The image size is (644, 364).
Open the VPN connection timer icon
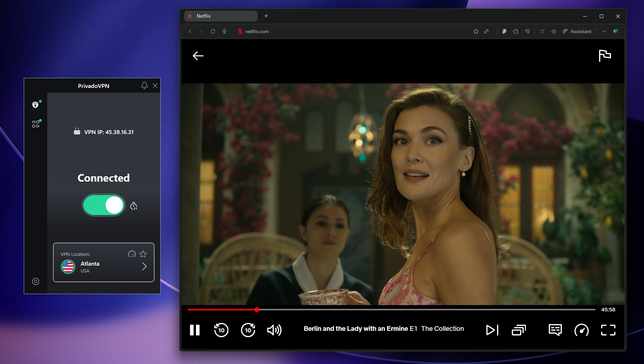134,206
